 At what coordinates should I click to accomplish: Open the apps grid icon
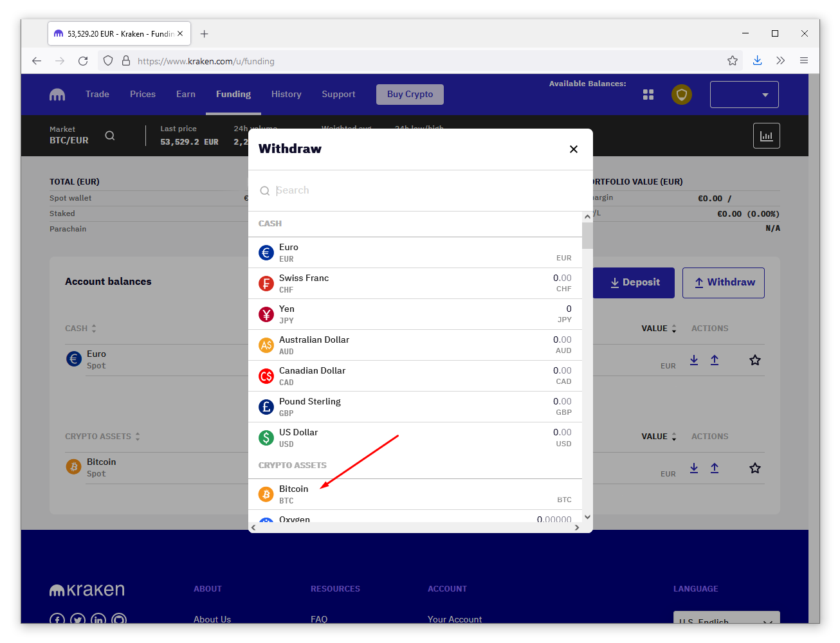click(648, 95)
